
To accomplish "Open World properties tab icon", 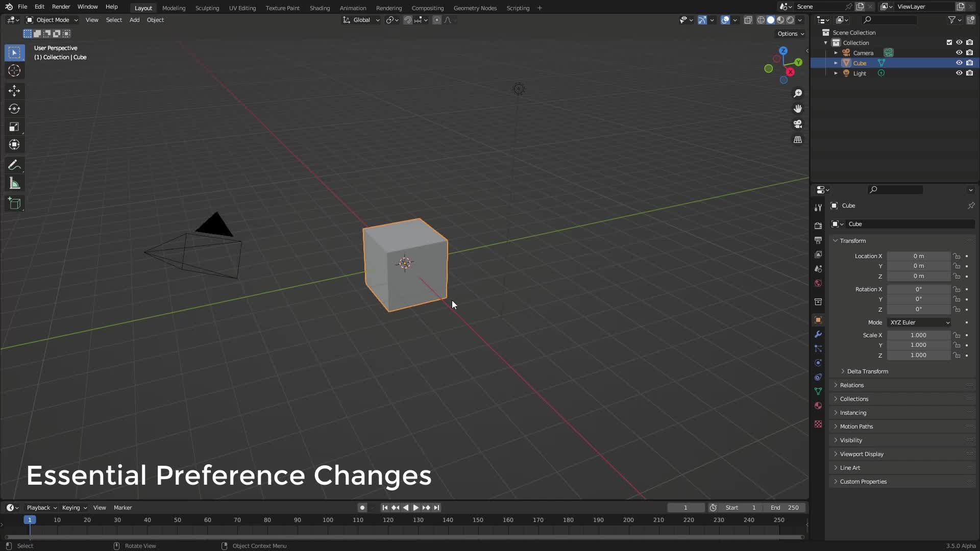I will pyautogui.click(x=818, y=283).
